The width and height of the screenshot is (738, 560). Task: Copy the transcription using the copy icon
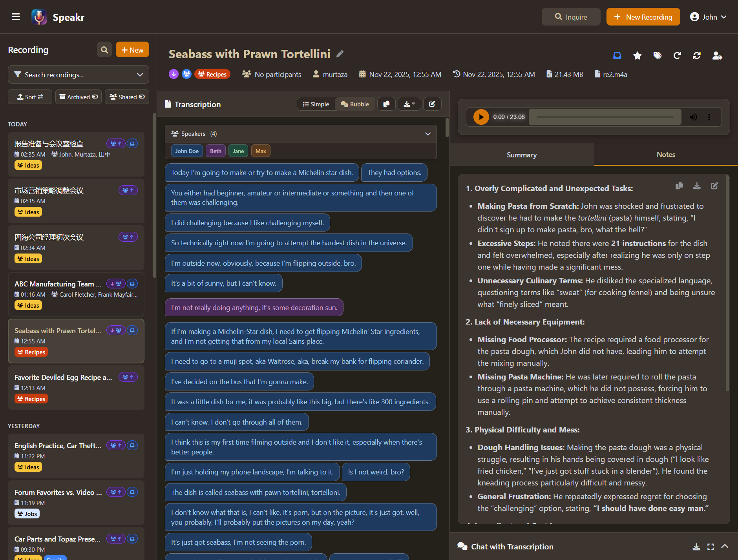[x=386, y=104]
